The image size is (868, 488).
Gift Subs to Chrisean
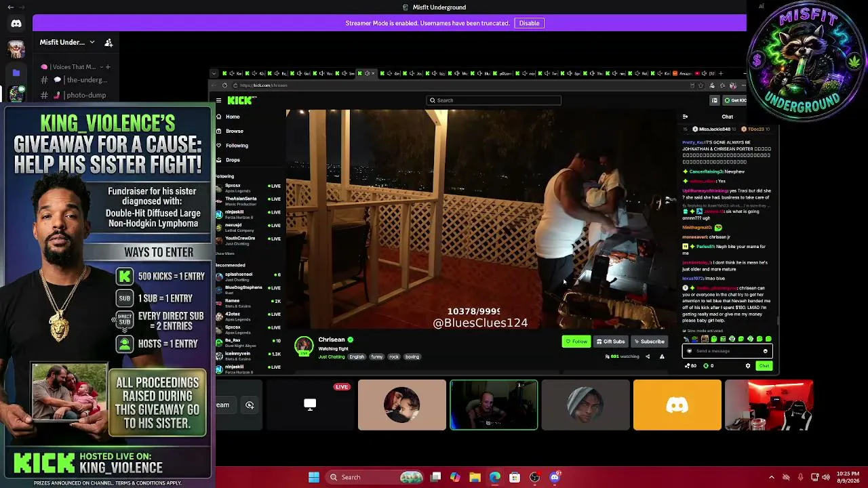(x=610, y=342)
